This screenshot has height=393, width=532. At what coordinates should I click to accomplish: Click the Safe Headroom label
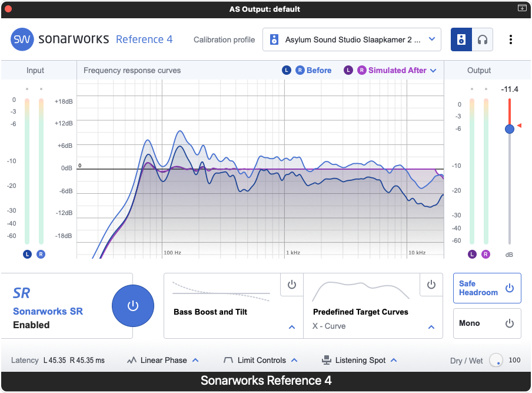[x=478, y=288]
